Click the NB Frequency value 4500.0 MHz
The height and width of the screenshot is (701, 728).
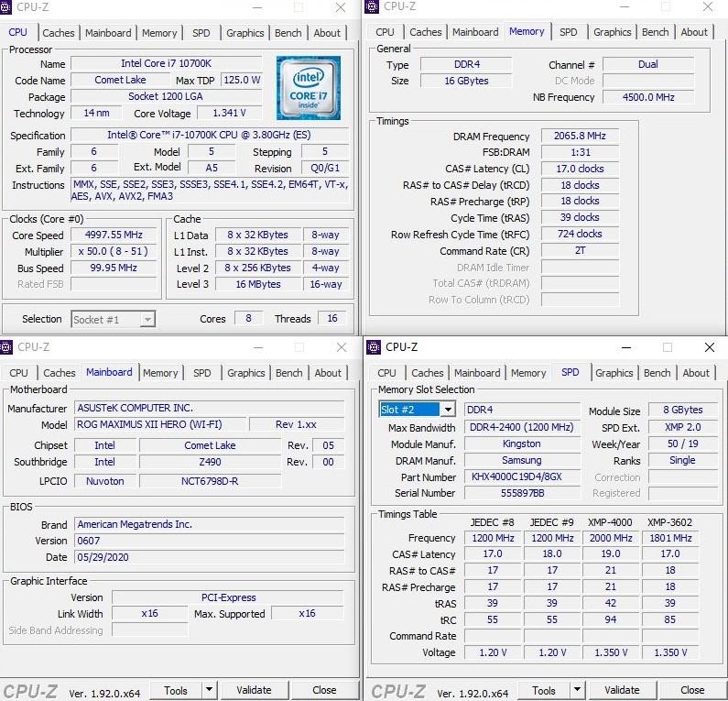pos(648,97)
